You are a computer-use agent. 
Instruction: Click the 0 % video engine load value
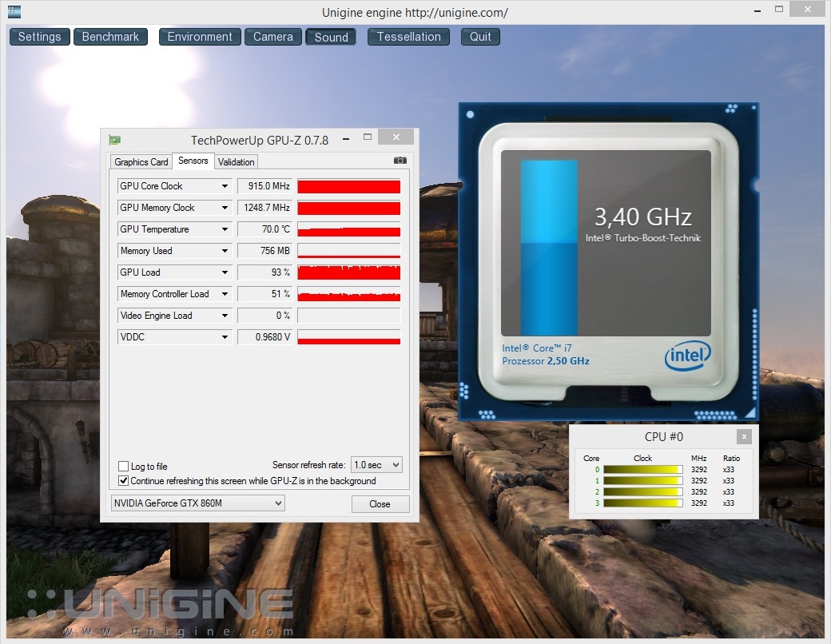point(264,316)
